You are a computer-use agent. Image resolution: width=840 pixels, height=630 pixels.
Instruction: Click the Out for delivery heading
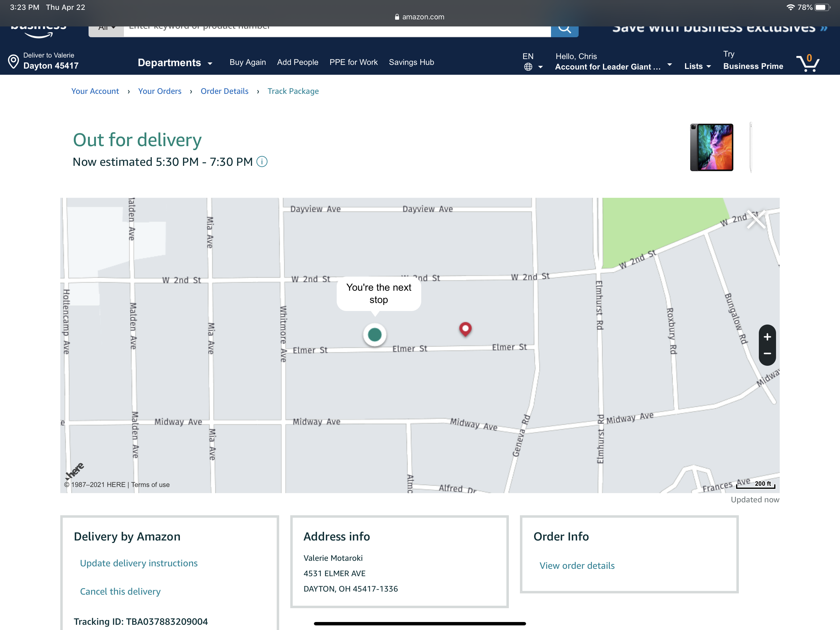point(137,140)
